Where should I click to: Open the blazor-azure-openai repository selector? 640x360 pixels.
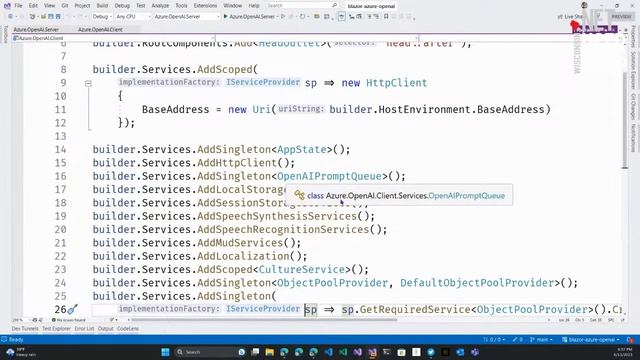pyautogui.click(x=591, y=340)
